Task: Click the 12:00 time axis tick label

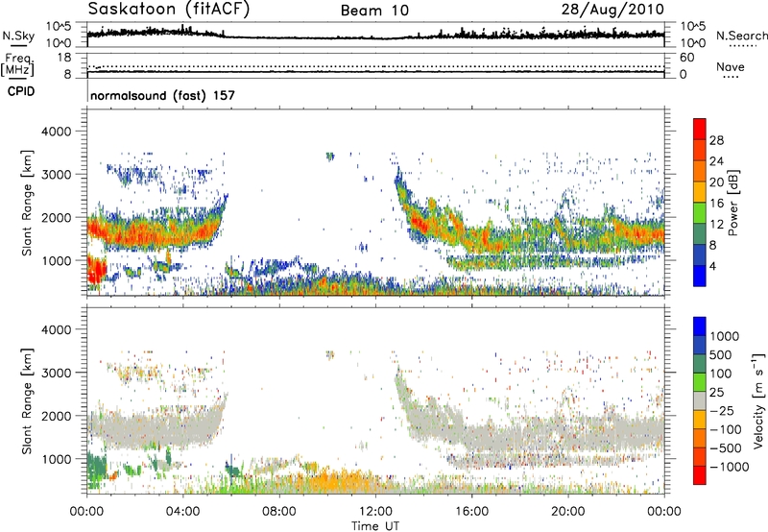Action: pyautogui.click(x=375, y=512)
